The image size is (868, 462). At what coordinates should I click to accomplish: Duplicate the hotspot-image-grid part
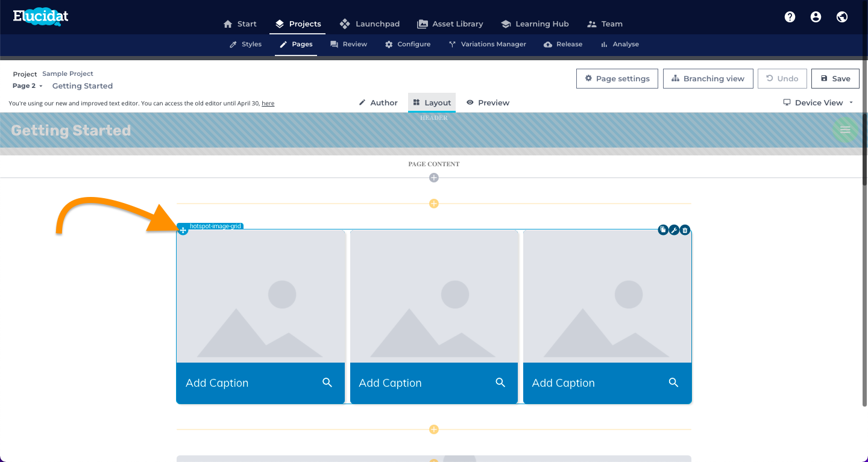tap(663, 229)
